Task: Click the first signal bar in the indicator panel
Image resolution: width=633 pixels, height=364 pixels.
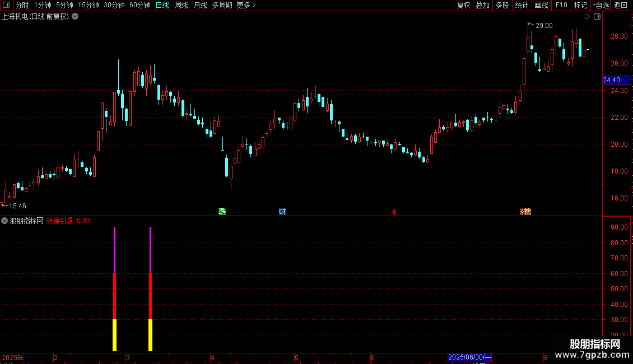Action: pos(115,288)
